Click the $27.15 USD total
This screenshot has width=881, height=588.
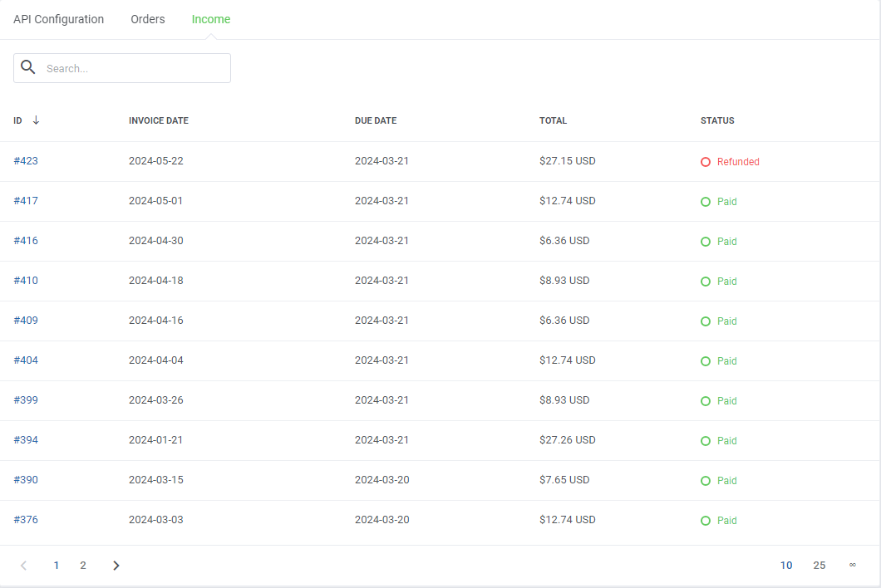click(x=568, y=160)
